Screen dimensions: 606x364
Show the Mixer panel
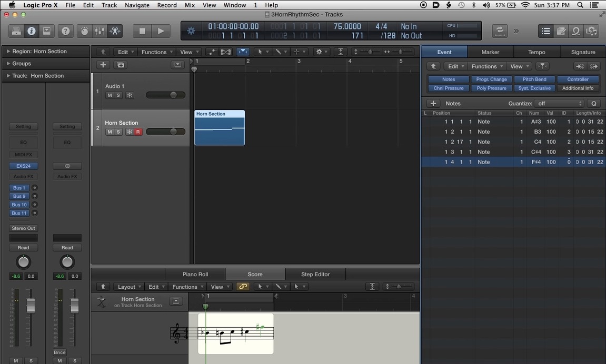coord(100,31)
